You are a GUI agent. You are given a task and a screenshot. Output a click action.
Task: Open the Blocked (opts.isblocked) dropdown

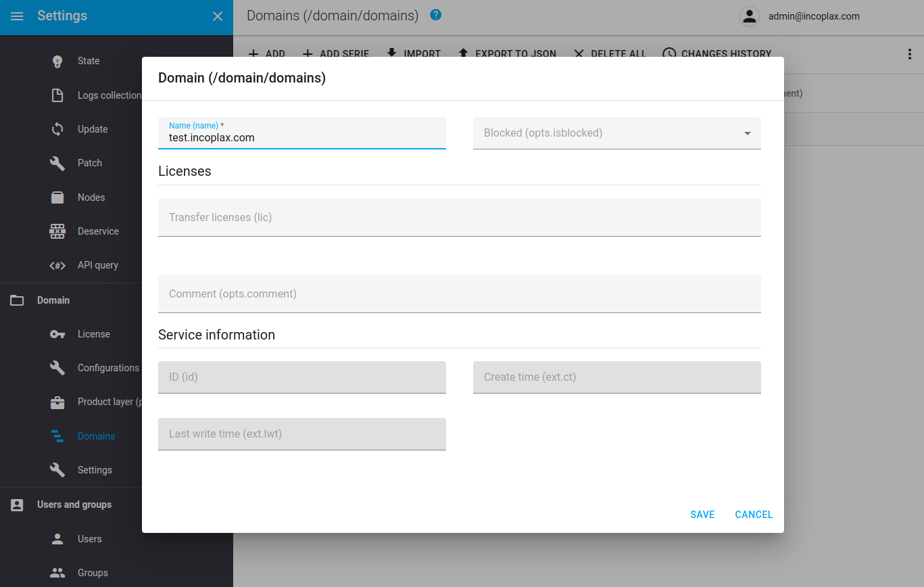coord(617,133)
